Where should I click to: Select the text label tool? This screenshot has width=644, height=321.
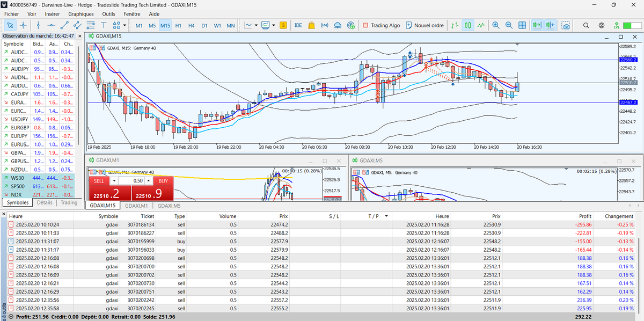point(103,25)
